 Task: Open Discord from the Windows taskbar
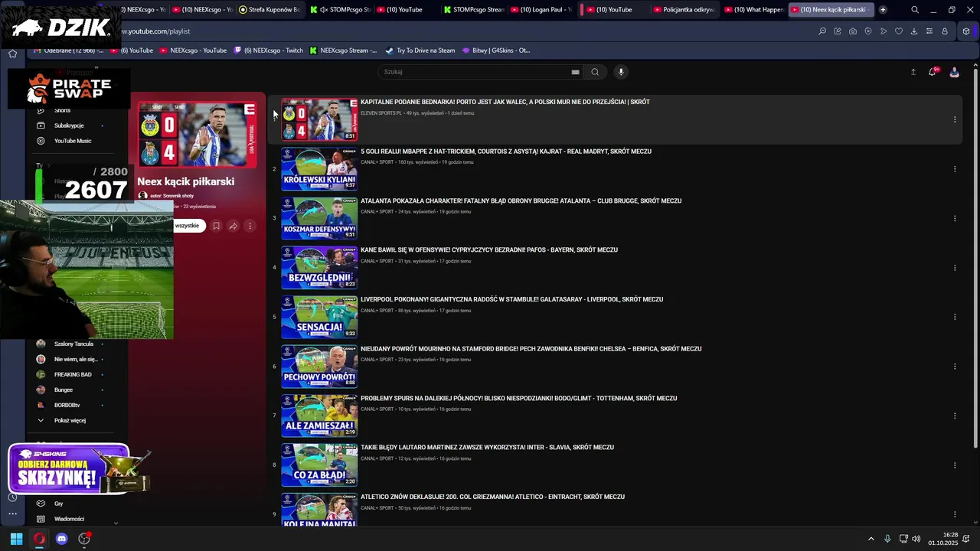click(x=62, y=539)
